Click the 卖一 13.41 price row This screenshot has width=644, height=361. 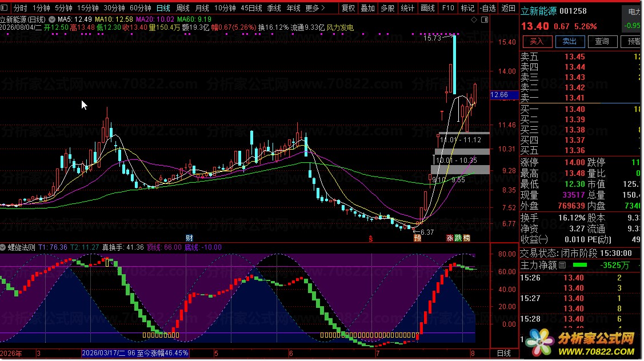click(581, 98)
